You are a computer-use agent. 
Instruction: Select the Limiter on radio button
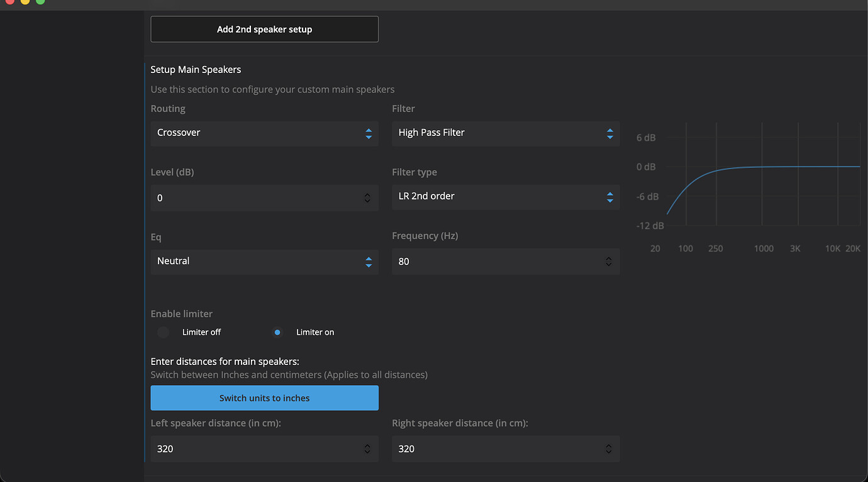[x=277, y=332]
